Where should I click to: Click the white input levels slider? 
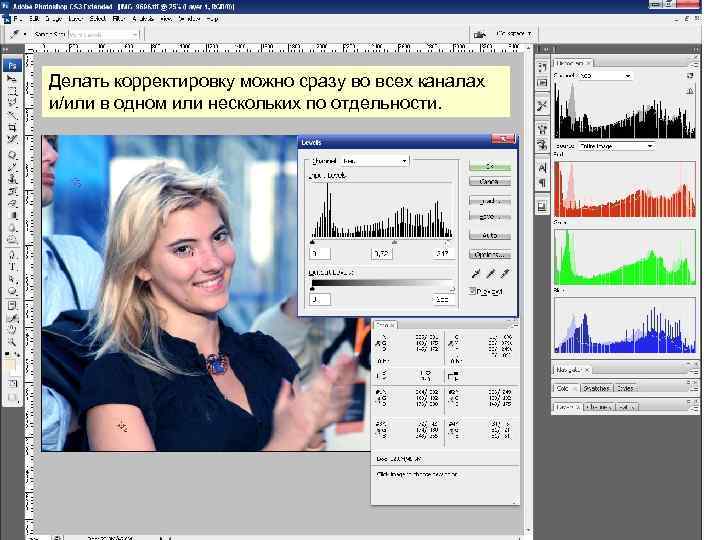(x=448, y=242)
